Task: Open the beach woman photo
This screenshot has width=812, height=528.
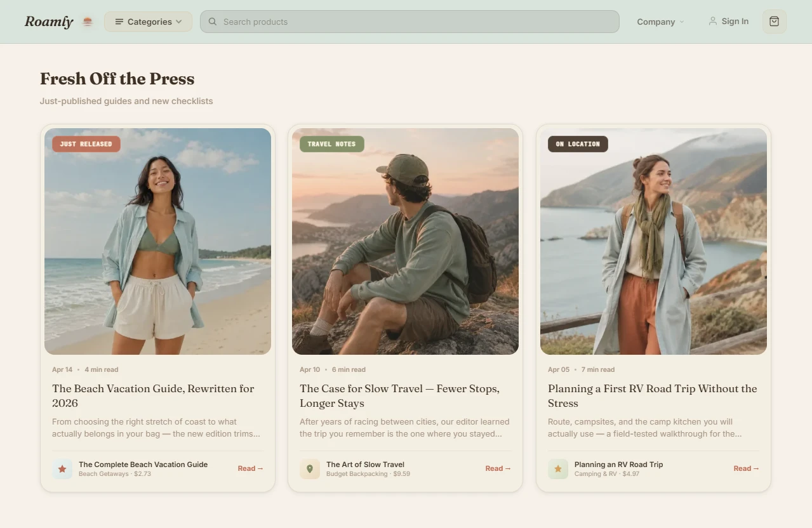Action: point(157,241)
